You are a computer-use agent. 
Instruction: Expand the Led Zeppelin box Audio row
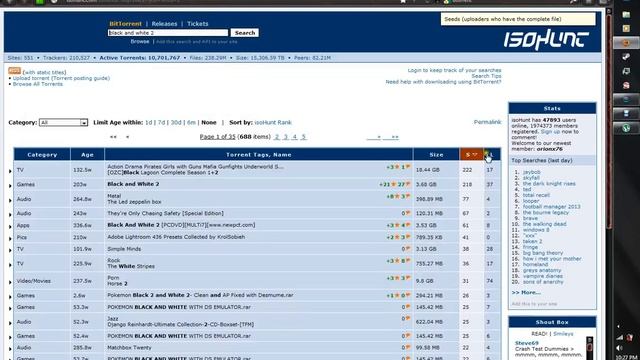[x=10, y=200]
